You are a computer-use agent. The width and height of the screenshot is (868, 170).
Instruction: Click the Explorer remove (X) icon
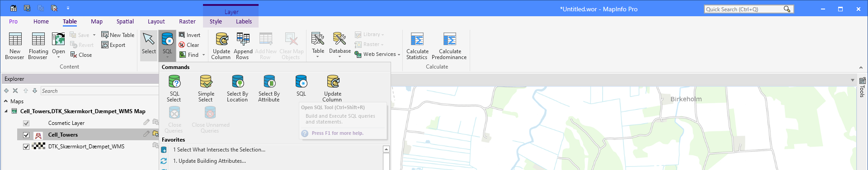[x=15, y=91]
